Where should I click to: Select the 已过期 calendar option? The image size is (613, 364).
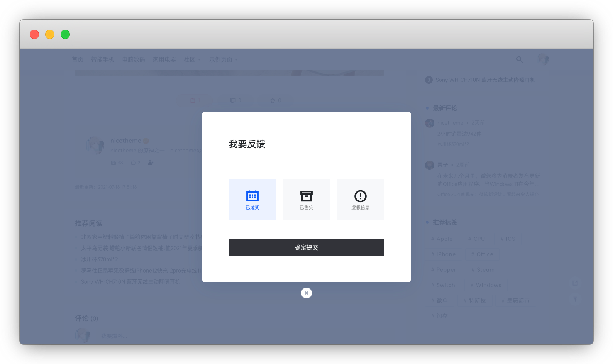(x=252, y=200)
